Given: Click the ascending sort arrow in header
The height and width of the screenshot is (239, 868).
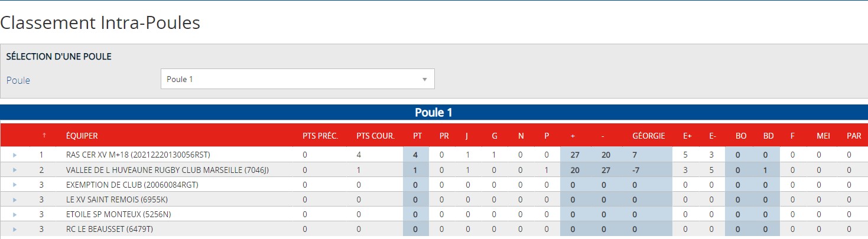Looking at the screenshot, I should (43, 136).
